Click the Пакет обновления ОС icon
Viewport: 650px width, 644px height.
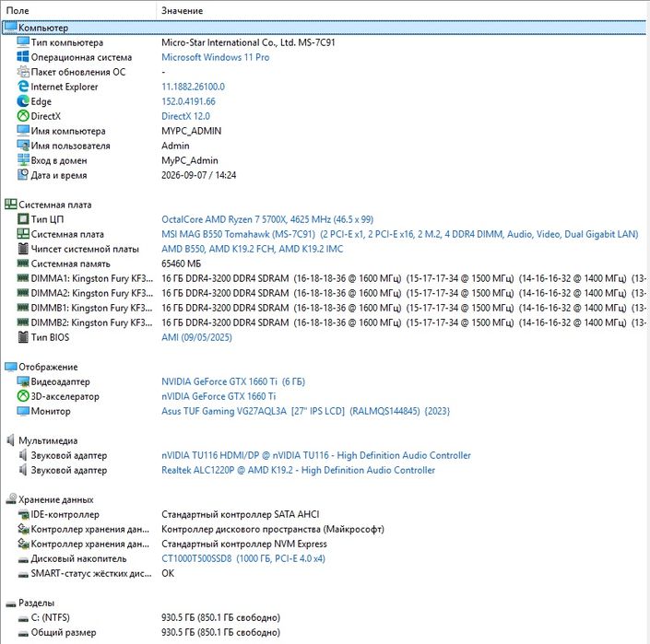click(23, 72)
